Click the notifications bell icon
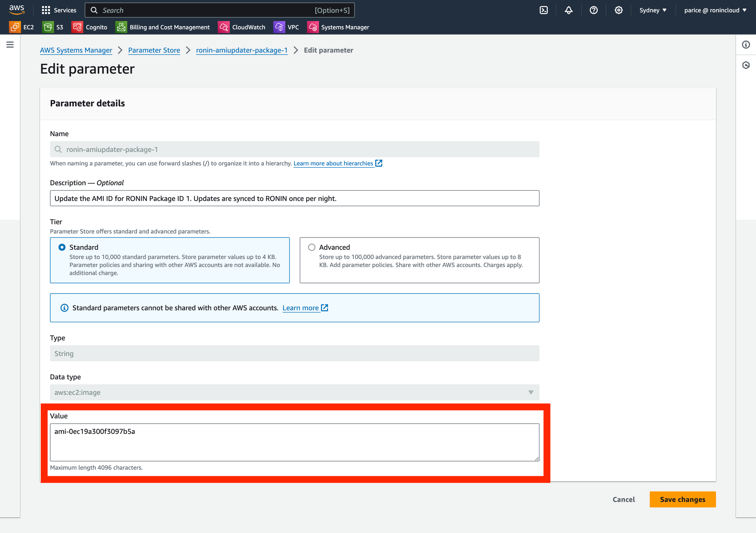 (569, 10)
